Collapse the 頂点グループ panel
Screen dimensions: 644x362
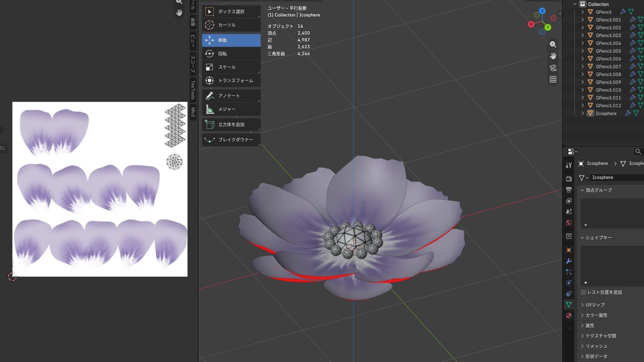[x=582, y=190]
